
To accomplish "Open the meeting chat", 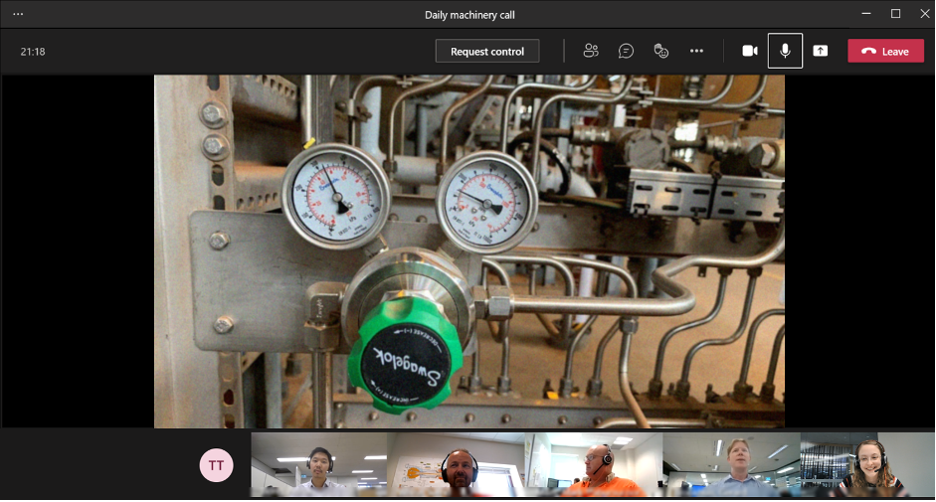I will 626,51.
